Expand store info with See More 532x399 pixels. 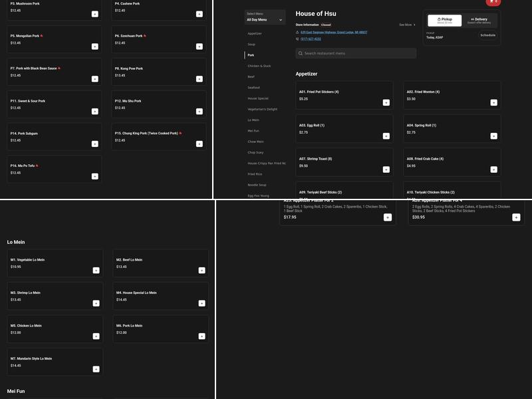click(407, 25)
